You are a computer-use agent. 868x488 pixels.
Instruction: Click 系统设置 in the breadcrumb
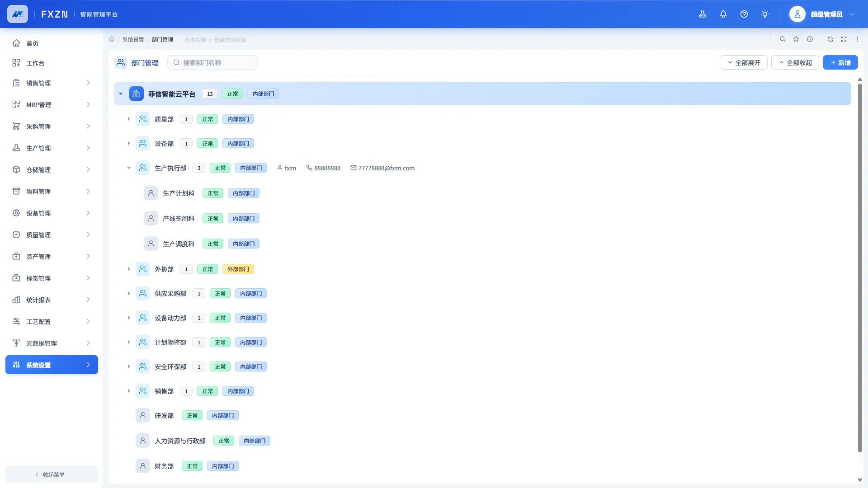[133, 39]
